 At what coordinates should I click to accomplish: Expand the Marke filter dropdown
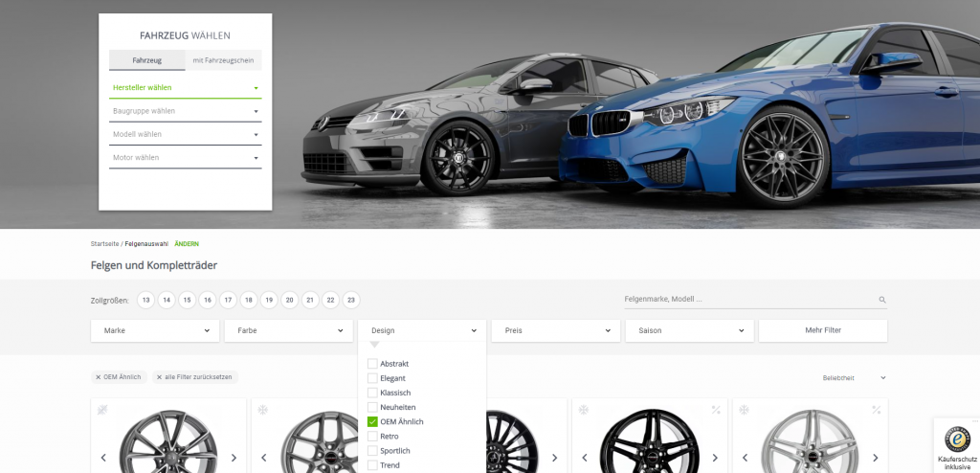[155, 330]
